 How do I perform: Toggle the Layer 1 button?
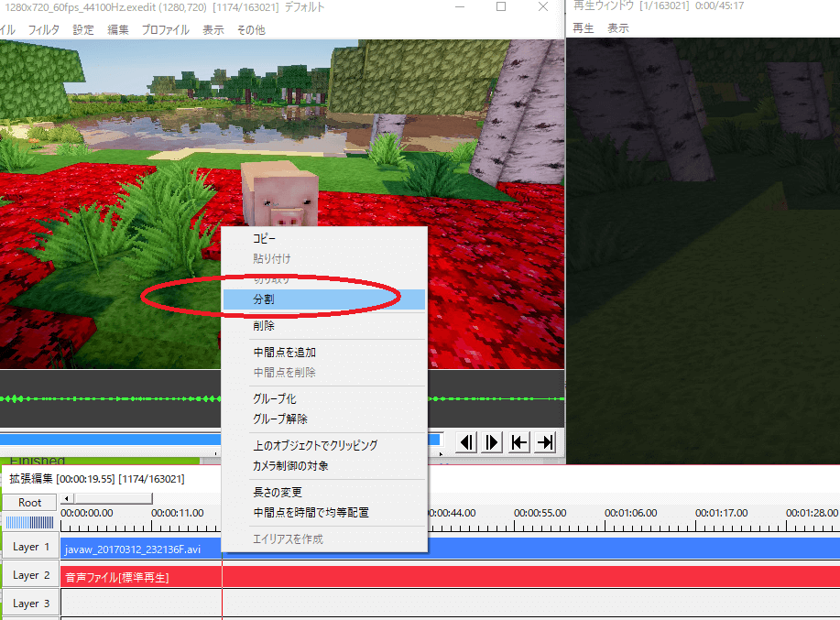[30, 547]
